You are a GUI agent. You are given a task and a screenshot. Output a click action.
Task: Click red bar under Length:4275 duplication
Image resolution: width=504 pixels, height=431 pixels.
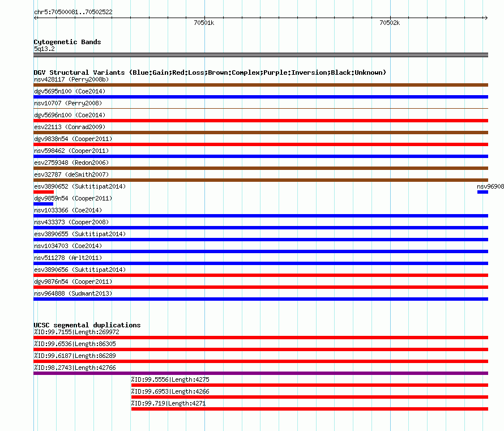[310, 385]
